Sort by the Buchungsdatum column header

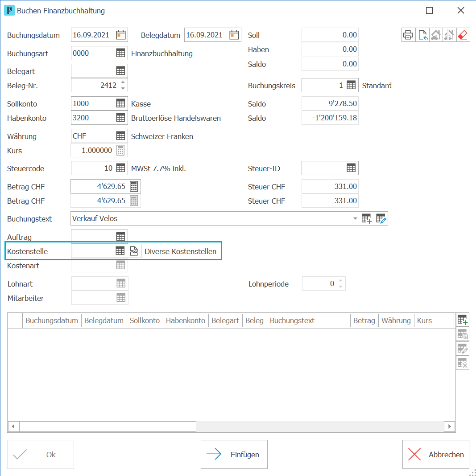52,320
